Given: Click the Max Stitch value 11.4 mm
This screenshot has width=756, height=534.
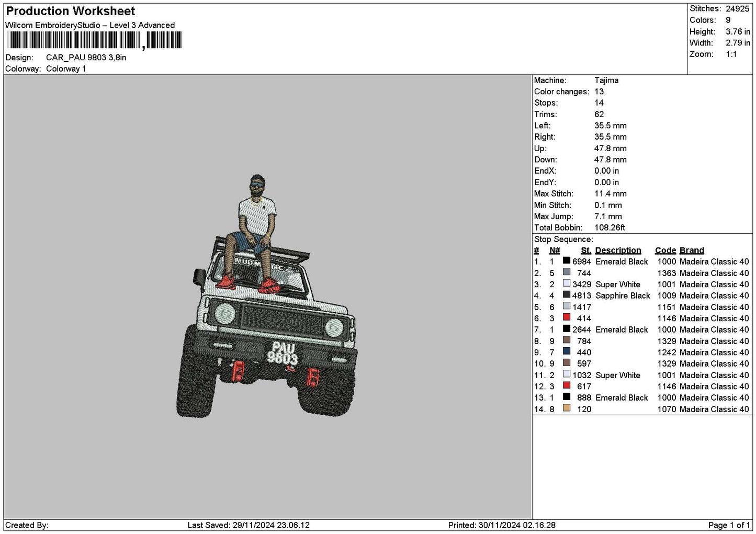Looking at the screenshot, I should click(611, 194).
